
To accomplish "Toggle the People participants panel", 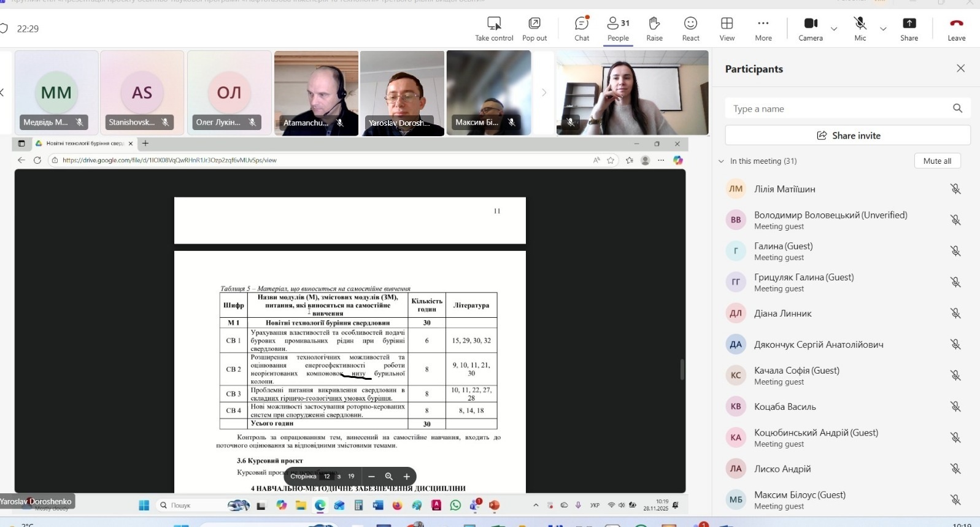I will point(618,28).
